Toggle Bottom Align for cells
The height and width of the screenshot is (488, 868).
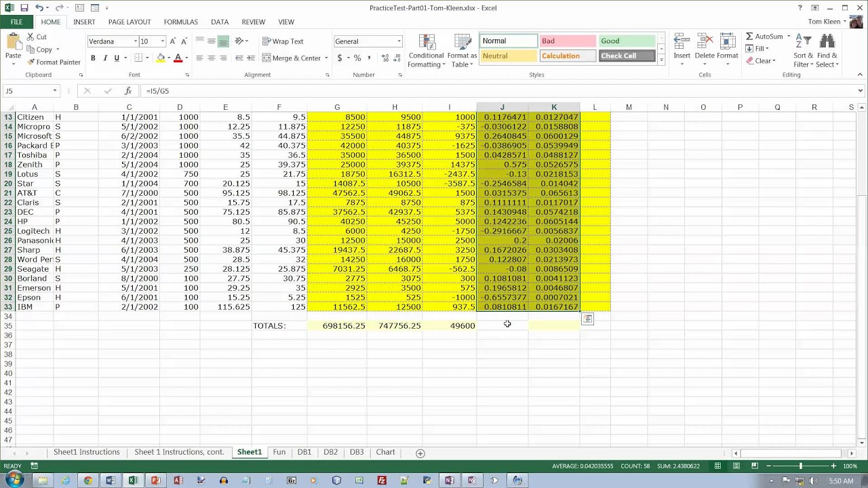pos(222,41)
